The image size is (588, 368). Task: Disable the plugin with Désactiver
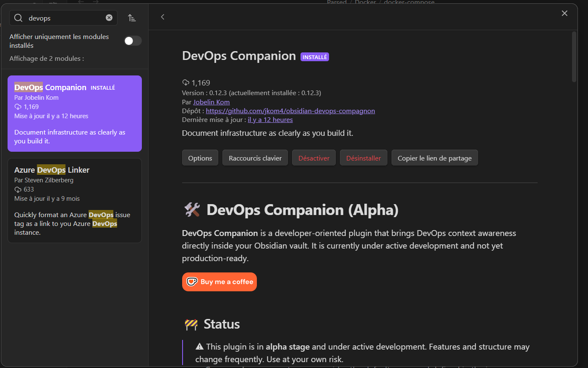(x=314, y=158)
